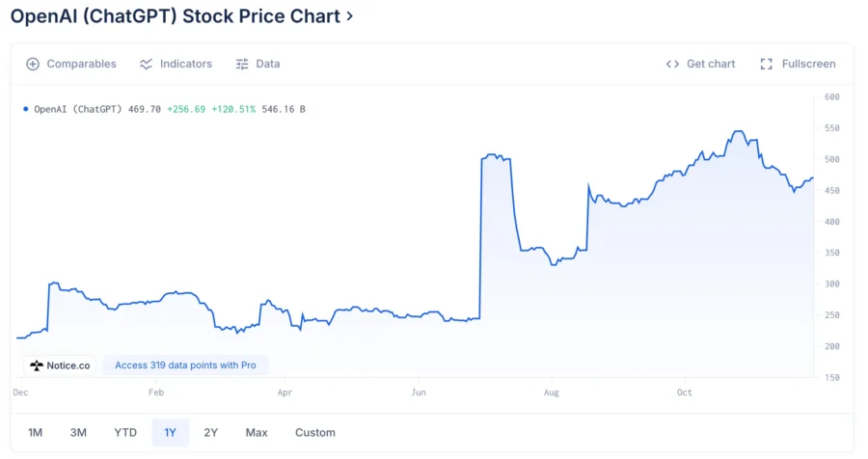This screenshot has height=459, width=868.
Task: Click the Get chart label
Action: tap(711, 65)
